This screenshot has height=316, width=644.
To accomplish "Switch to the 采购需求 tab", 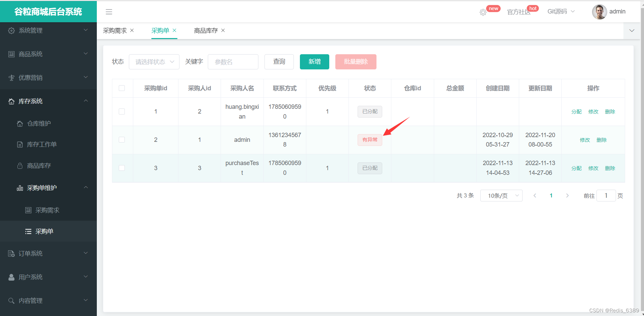I will (115, 31).
